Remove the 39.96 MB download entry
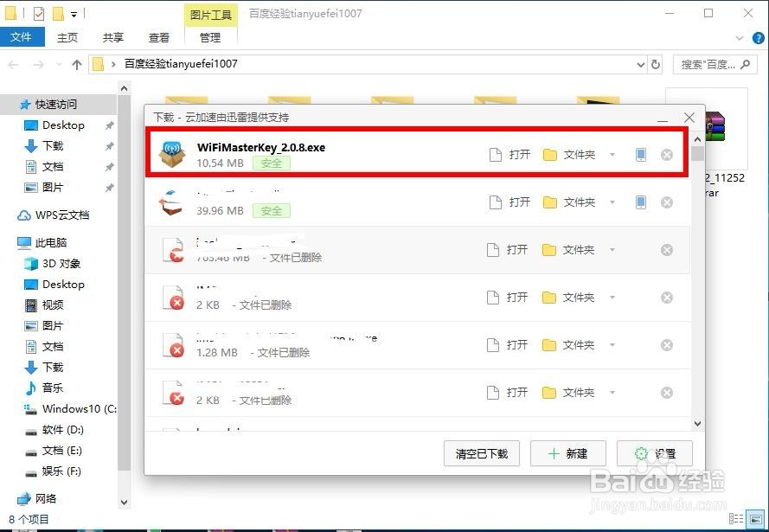 [667, 202]
